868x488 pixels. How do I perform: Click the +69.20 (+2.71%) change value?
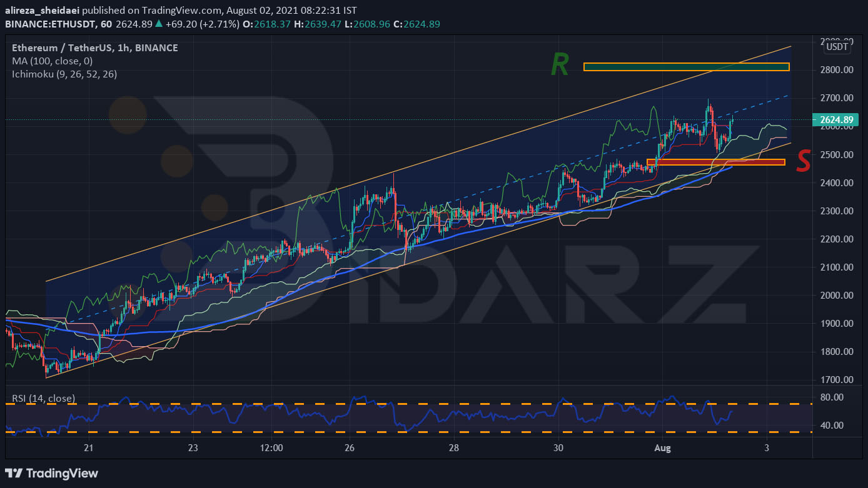click(x=202, y=24)
